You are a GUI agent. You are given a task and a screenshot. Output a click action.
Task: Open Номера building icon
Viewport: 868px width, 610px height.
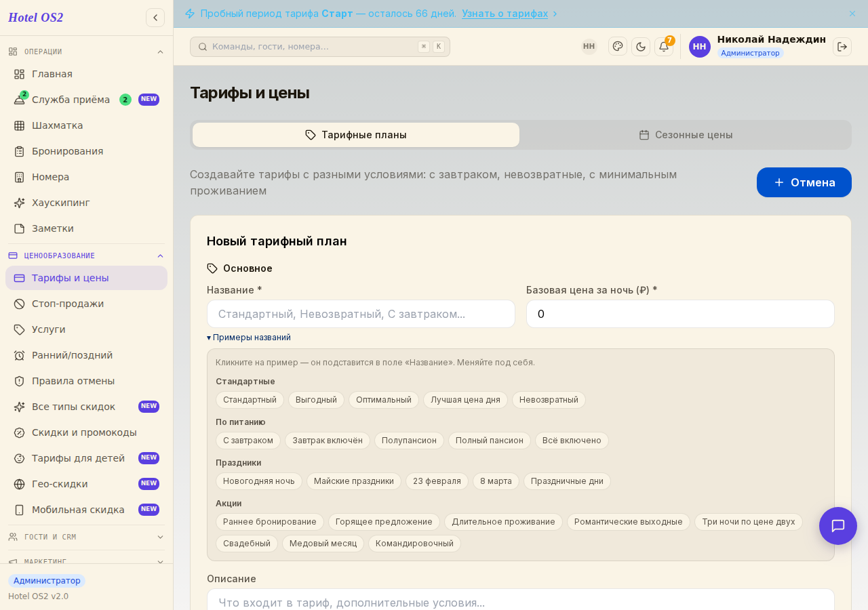(x=19, y=177)
